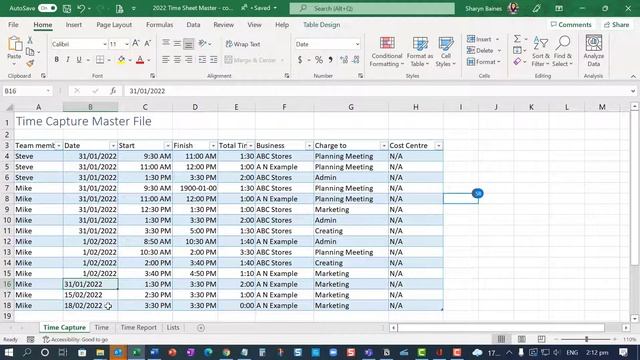Click the Undo arrow icon
The height and width of the screenshot is (360, 640).
click(81, 8)
